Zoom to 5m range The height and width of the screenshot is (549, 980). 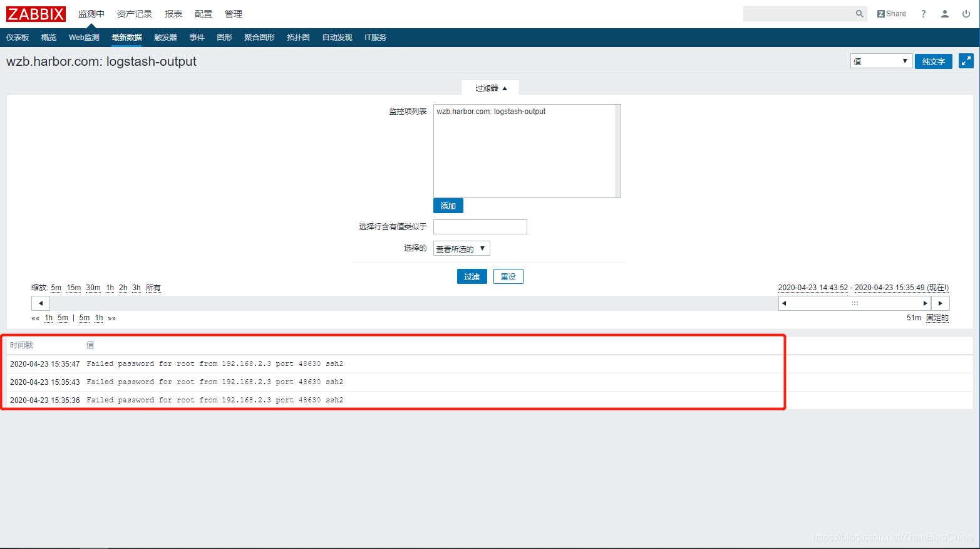[x=56, y=288]
